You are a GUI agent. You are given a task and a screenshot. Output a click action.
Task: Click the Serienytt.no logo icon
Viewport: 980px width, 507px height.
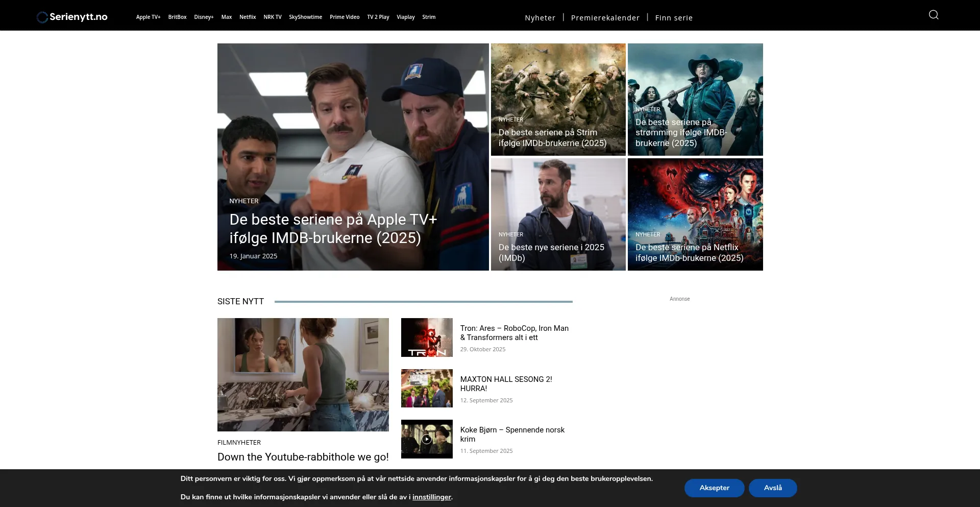42,16
